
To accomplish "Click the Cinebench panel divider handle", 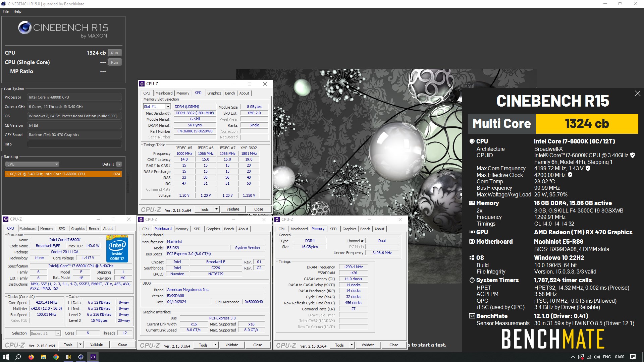I will click(128, 183).
